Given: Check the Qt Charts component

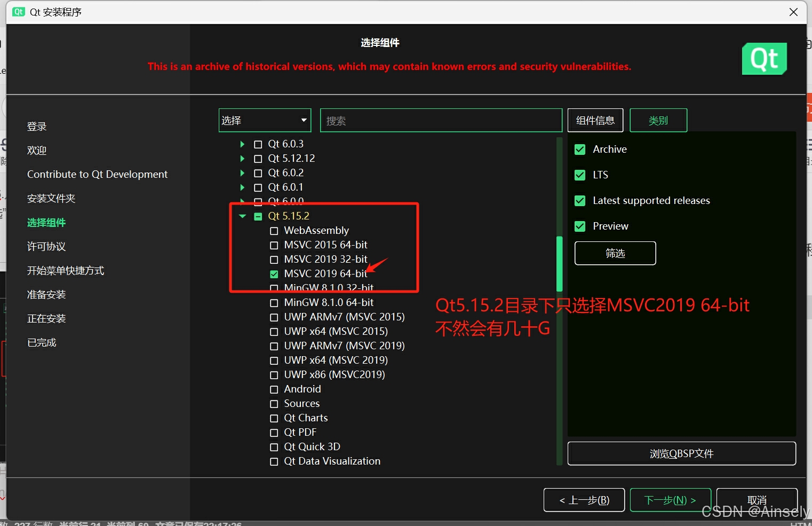Looking at the screenshot, I should pos(274,418).
